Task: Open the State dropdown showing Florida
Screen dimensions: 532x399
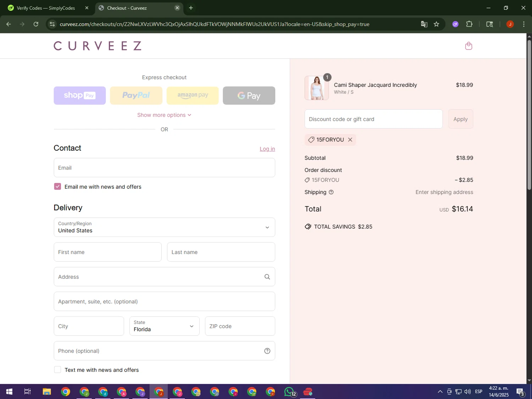Action: pos(164,326)
